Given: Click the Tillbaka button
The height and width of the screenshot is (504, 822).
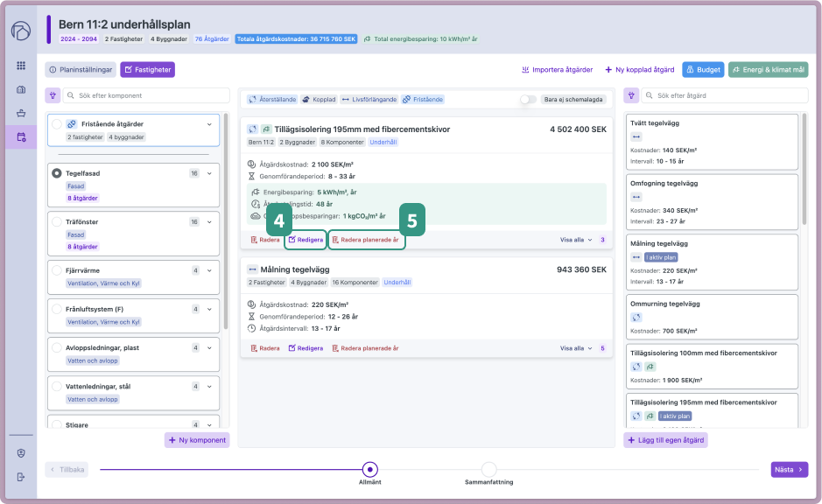Looking at the screenshot, I should coord(67,469).
